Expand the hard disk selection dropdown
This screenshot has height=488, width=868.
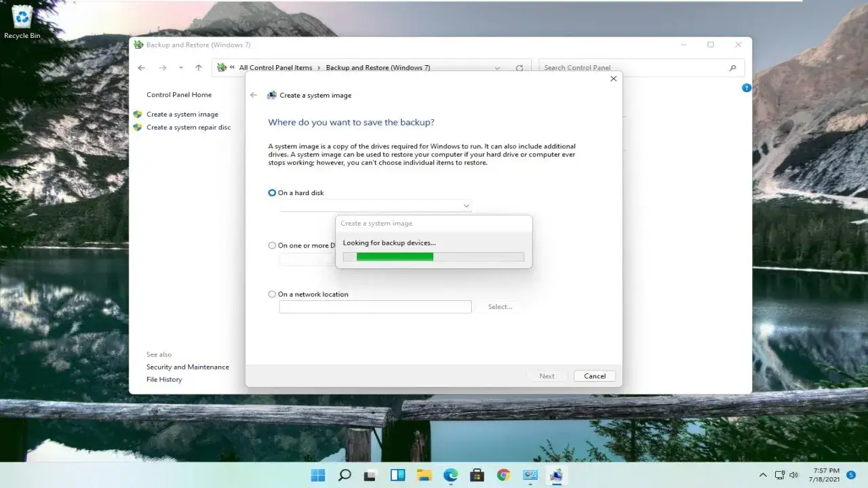point(467,205)
